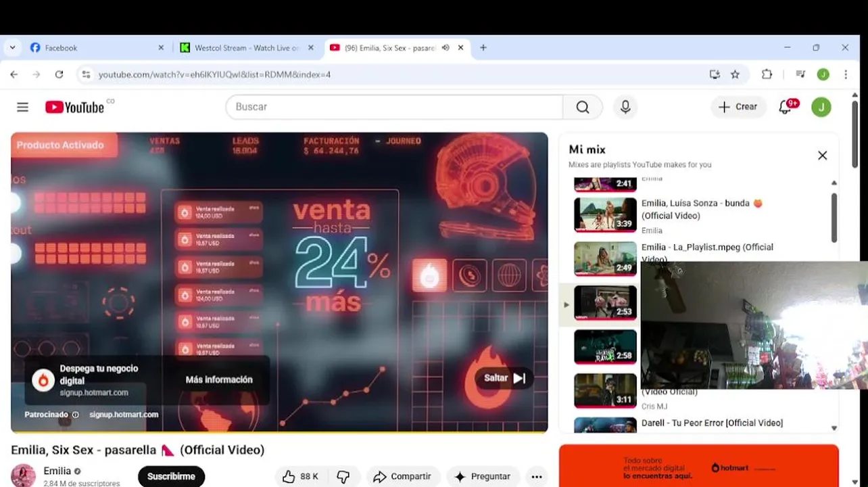Image resolution: width=868 pixels, height=487 pixels.
Task: Mute the tab via speaker icon
Action: click(x=445, y=48)
